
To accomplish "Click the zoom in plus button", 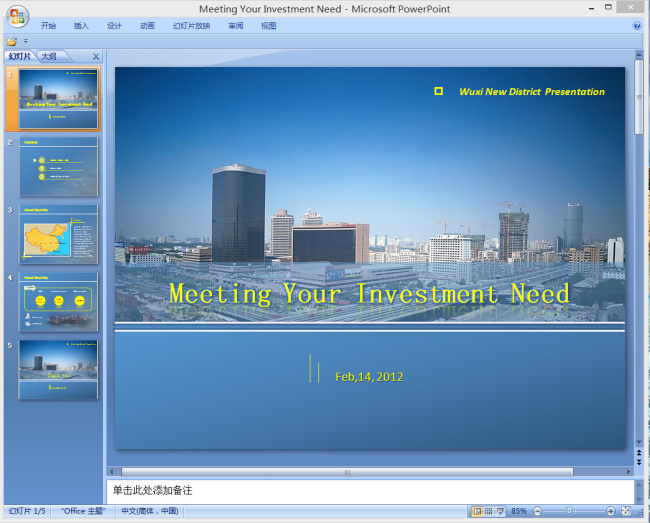I will click(x=610, y=511).
